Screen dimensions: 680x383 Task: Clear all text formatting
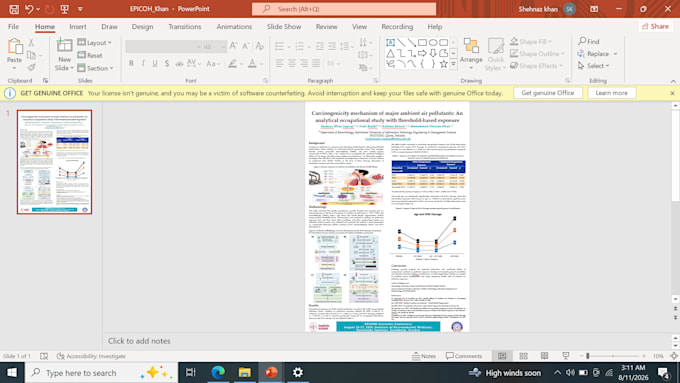click(260, 46)
